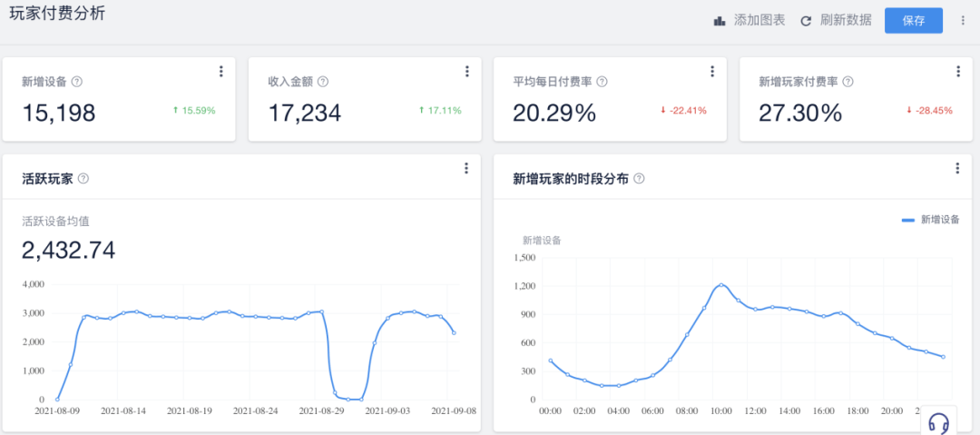Click the help icon beside 平均每日付费率
Image resolution: width=980 pixels, height=435 pixels.
(602, 82)
